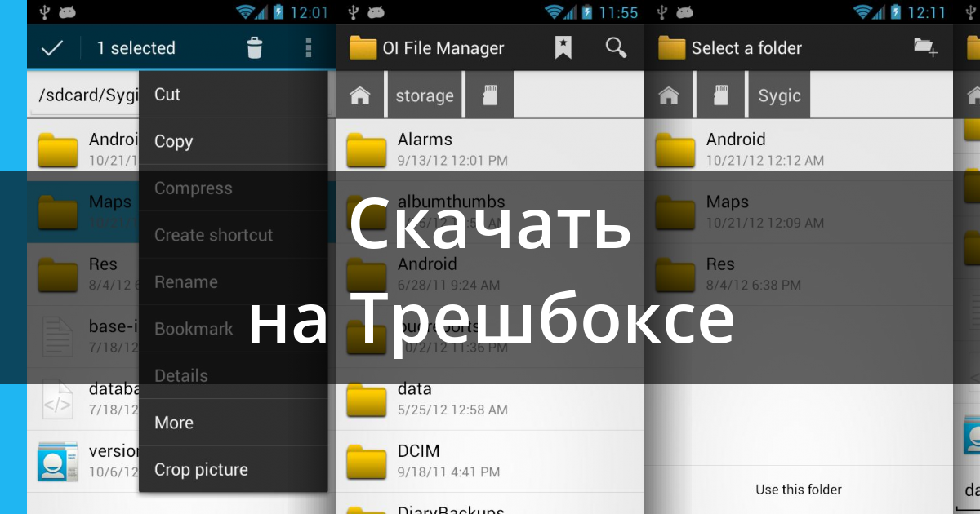Tap the SD card icon next to storage
The image size is (980, 514).
click(490, 95)
